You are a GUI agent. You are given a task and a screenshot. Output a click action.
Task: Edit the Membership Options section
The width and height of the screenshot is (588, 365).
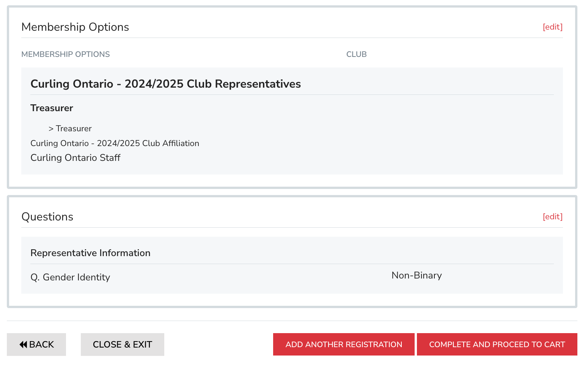pyautogui.click(x=552, y=27)
